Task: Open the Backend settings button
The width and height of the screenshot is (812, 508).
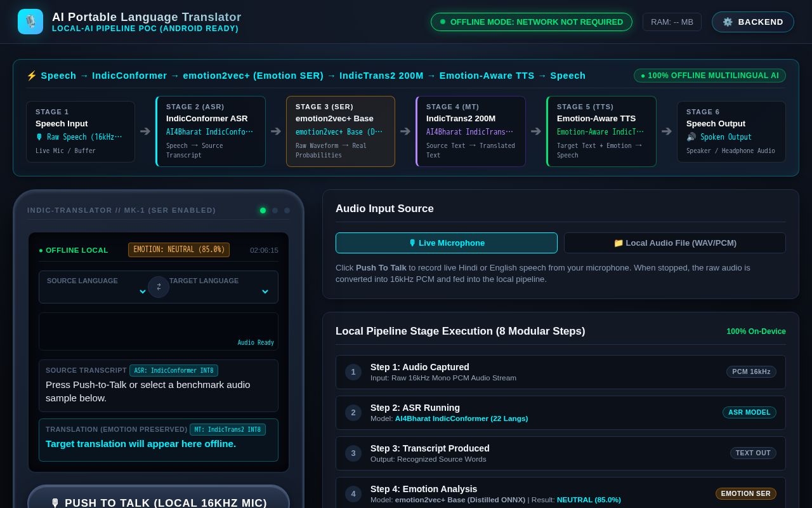Action: (753, 22)
